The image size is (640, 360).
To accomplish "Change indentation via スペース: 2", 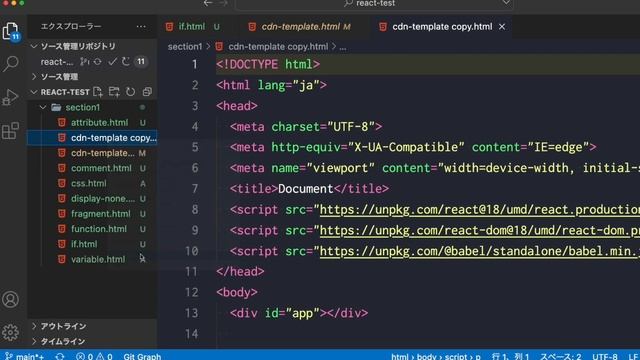I will [560, 356].
